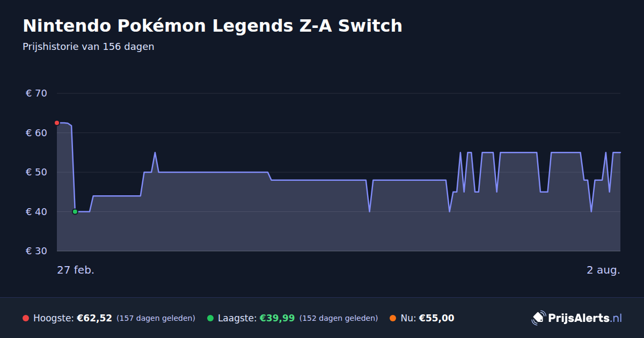Image resolution: width=644 pixels, height=338 pixels.
Task: Click the € 40 axis label
Action: [x=36, y=211]
